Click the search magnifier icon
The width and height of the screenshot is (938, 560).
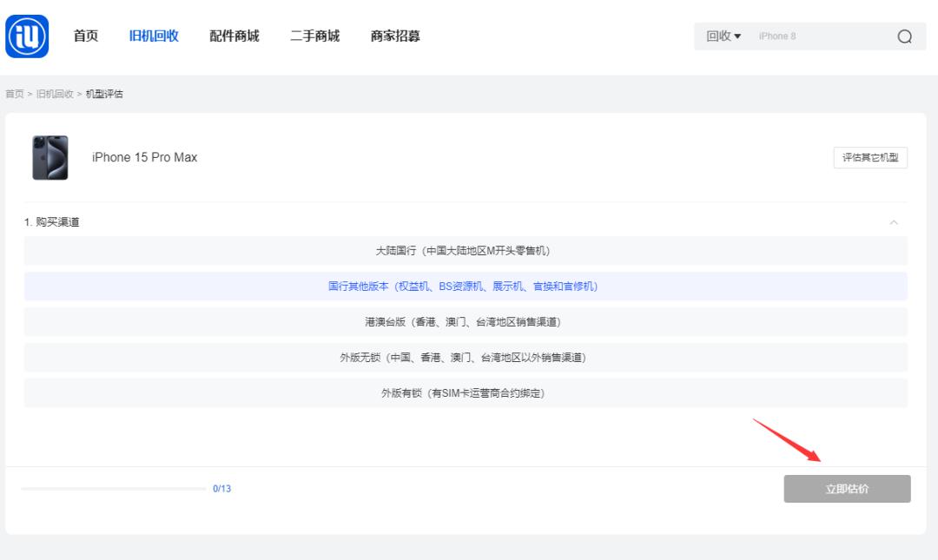point(905,36)
